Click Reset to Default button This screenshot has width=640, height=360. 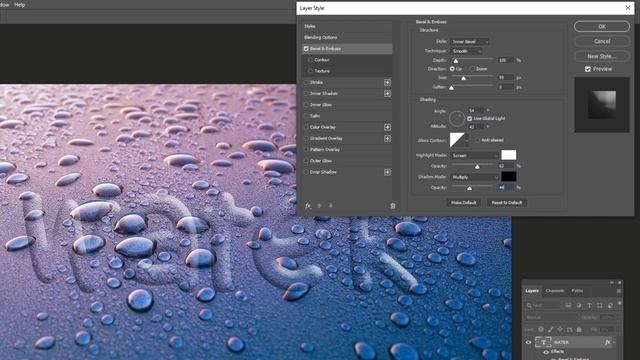click(x=507, y=203)
